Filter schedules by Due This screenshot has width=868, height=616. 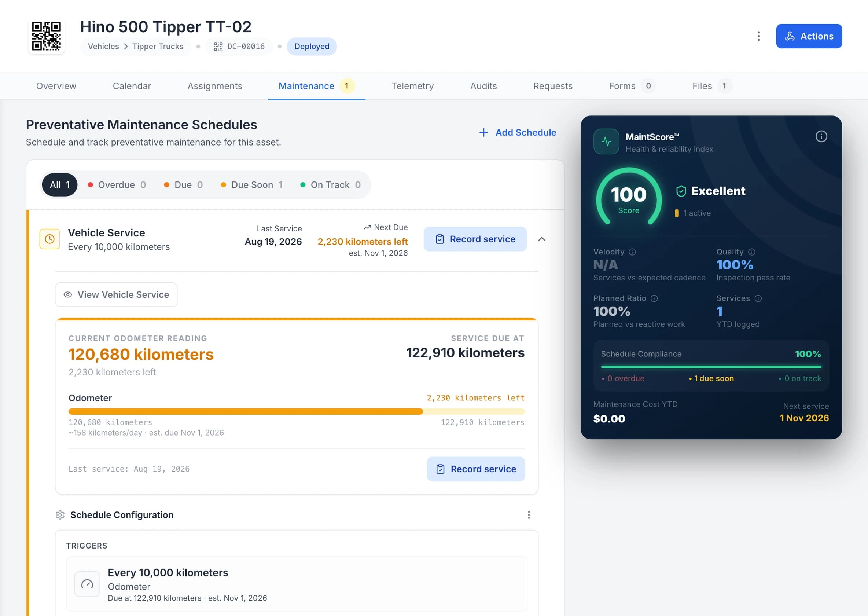coord(183,185)
